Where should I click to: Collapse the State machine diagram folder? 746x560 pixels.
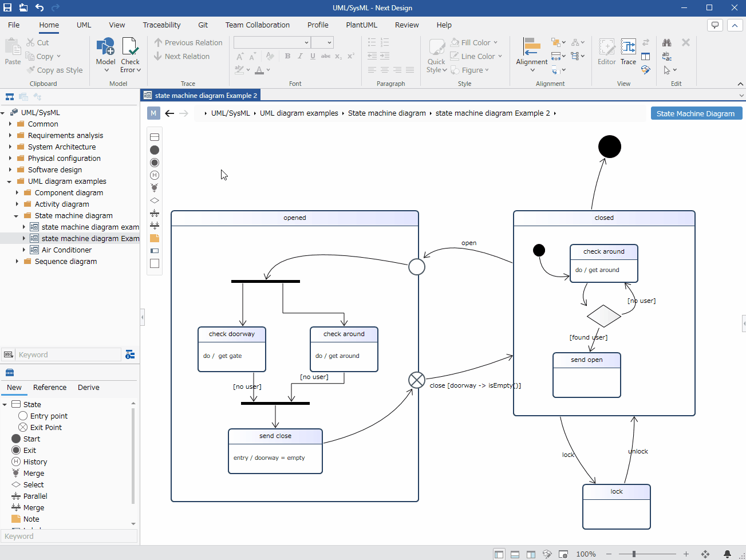point(17,216)
